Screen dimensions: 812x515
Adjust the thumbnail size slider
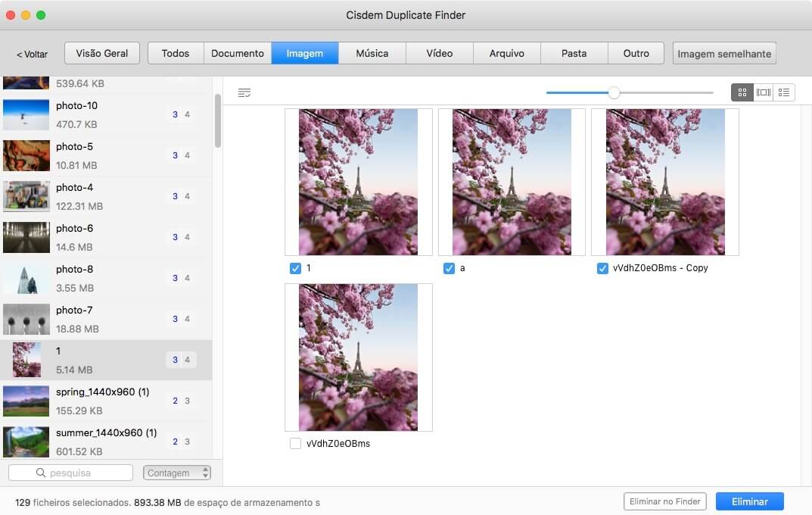coord(614,92)
